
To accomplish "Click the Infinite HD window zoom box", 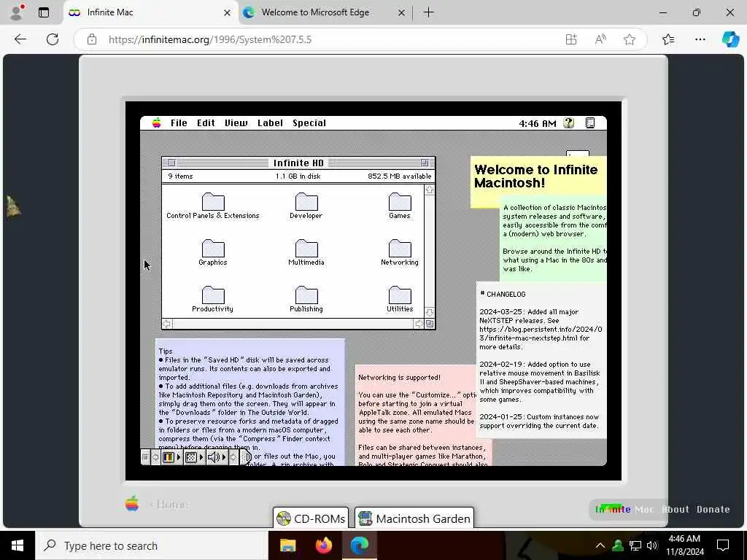I will (425, 163).
